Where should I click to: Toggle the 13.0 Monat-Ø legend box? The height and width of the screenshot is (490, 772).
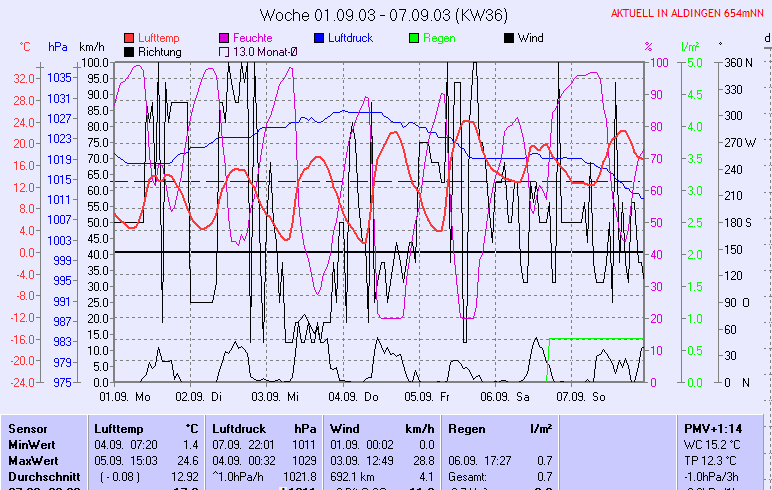click(224, 51)
